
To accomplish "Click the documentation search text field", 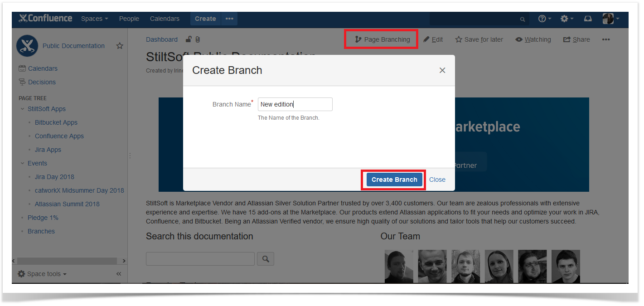I will tap(200, 259).
